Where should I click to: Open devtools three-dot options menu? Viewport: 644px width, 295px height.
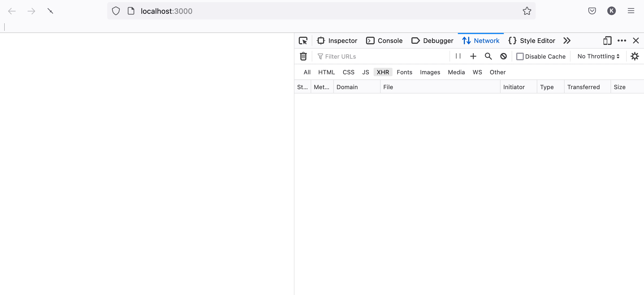coord(622,41)
